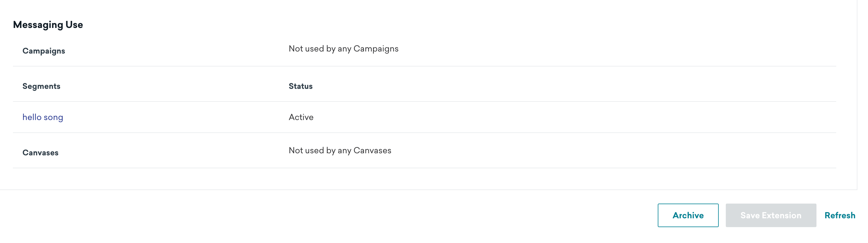
Task: Refresh the extension using the Refresh link
Action: 840,215
